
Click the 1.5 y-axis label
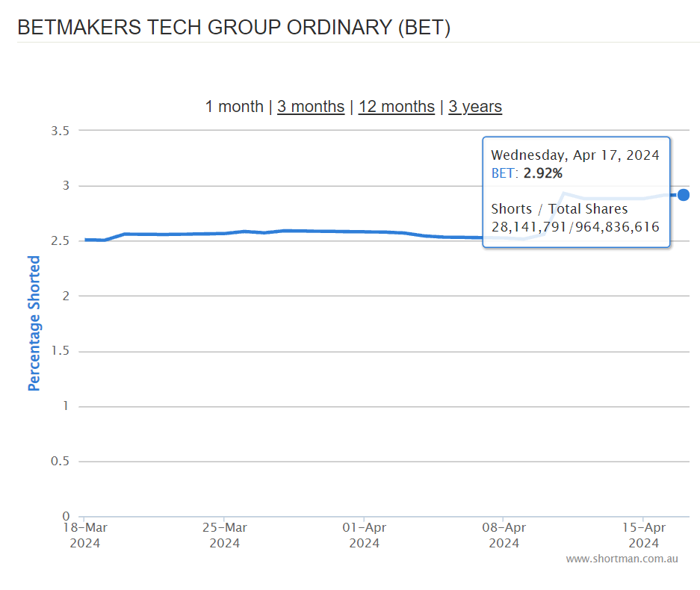[x=60, y=351]
